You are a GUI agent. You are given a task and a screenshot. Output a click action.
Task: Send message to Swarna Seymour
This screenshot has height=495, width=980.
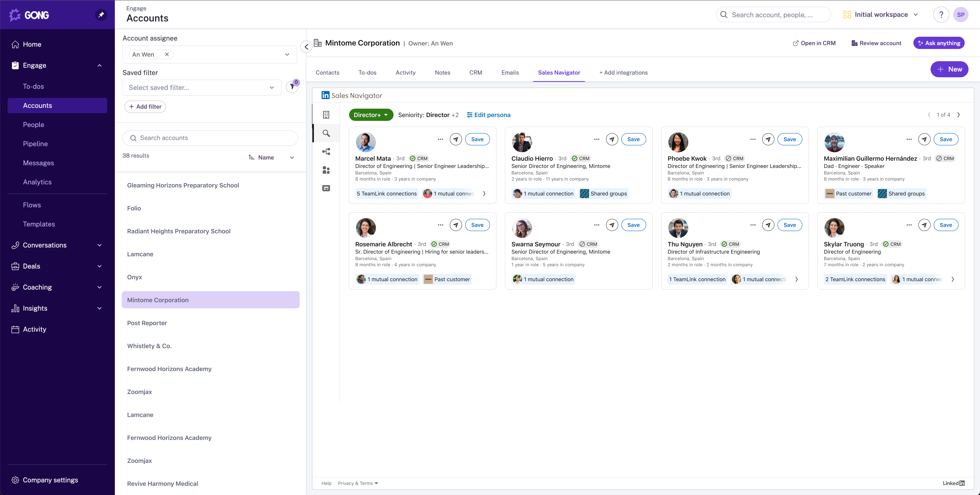coord(612,225)
